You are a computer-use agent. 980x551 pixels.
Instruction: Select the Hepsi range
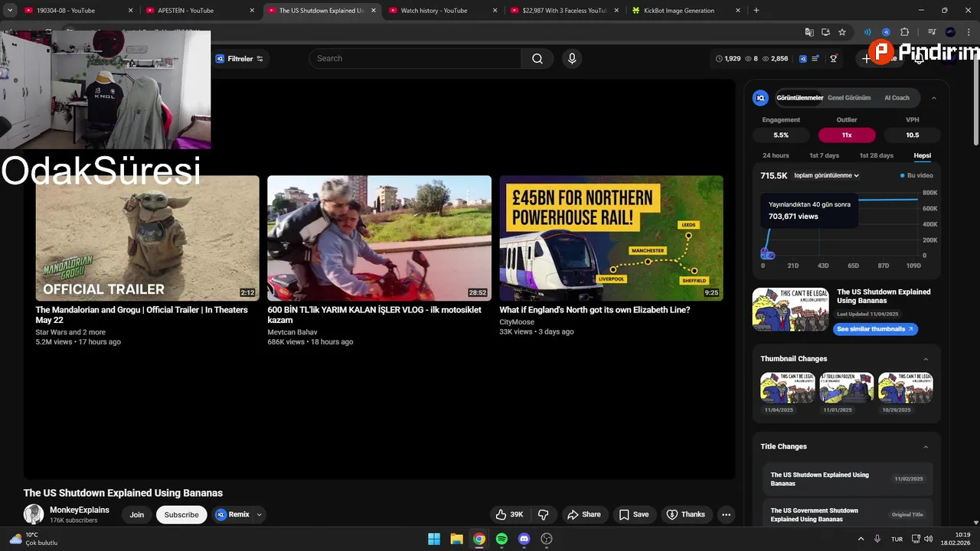[x=922, y=155]
